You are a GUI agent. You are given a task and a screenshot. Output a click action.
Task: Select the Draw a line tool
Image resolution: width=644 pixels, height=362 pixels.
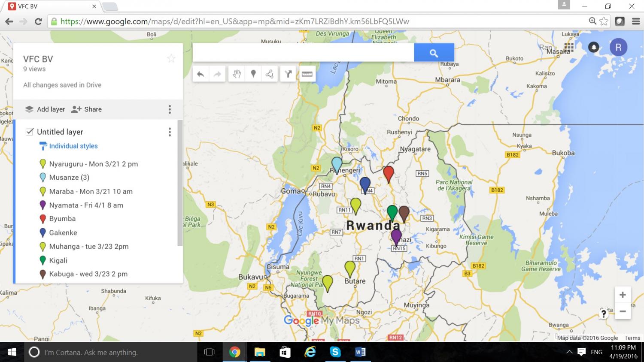270,73
